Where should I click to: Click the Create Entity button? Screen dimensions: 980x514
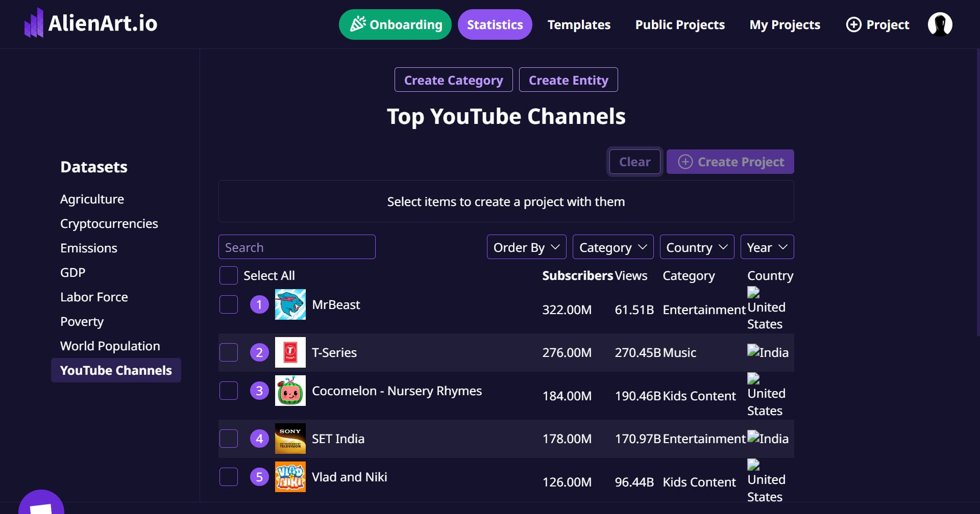[x=569, y=80]
